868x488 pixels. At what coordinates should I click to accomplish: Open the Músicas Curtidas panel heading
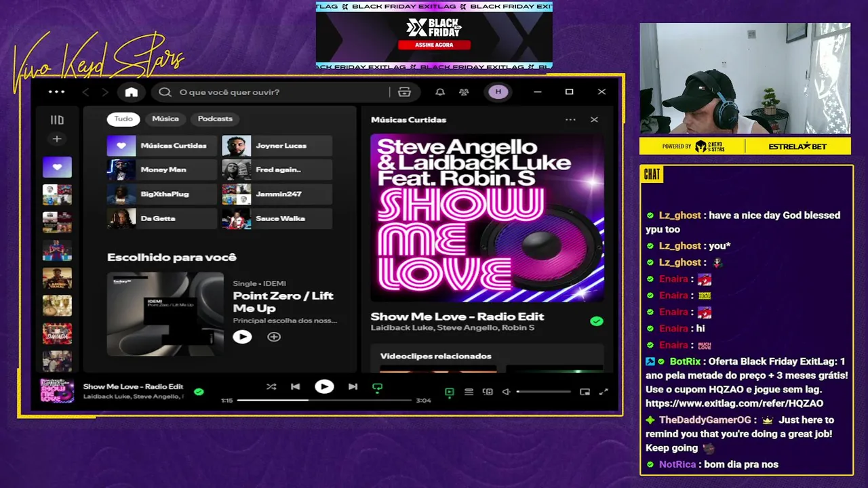coord(408,120)
